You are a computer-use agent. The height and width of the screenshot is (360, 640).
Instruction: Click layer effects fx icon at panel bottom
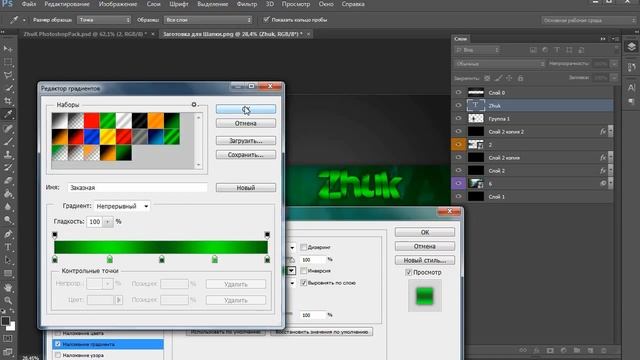[536, 350]
